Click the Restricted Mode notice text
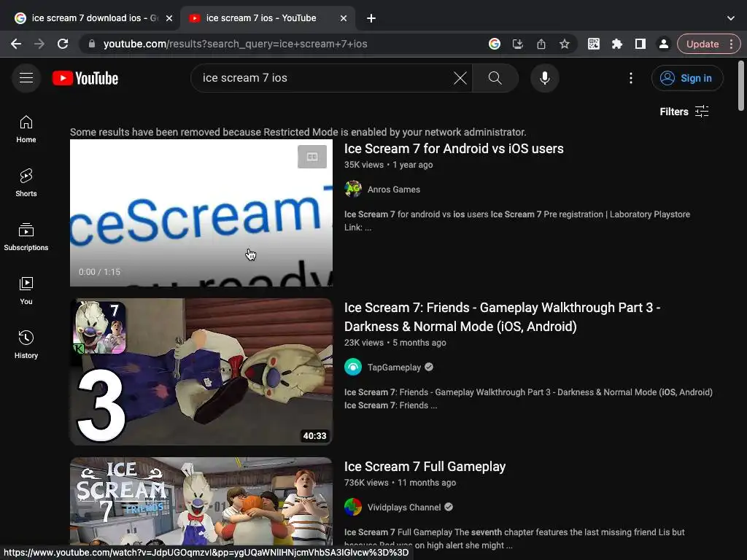Screen dimensions: 747x560 pyautogui.click(x=298, y=132)
